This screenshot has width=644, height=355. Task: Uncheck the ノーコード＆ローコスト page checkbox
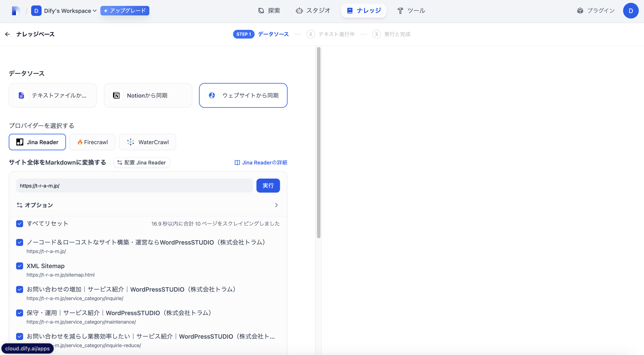point(20,242)
